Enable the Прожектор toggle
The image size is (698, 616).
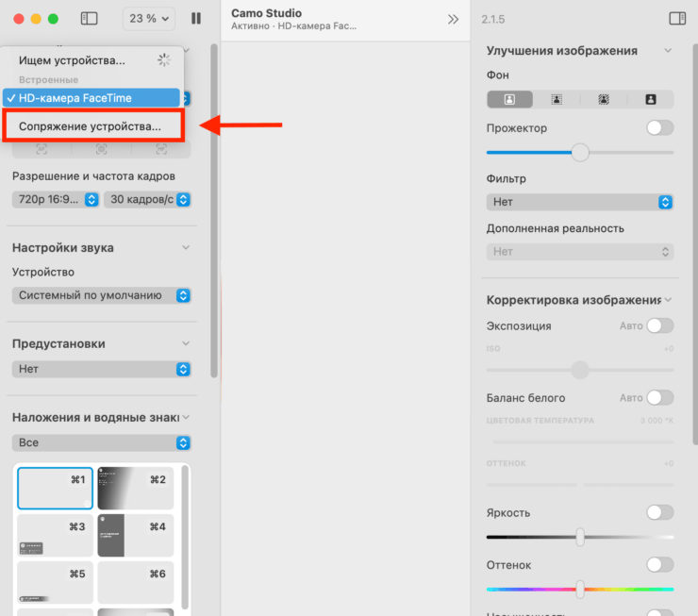tap(659, 128)
